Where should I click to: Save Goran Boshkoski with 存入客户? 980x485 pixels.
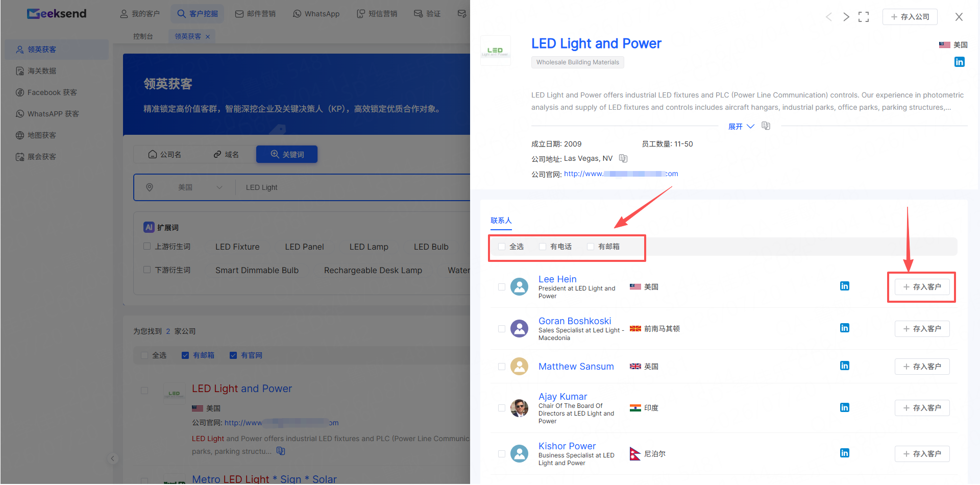click(x=922, y=329)
